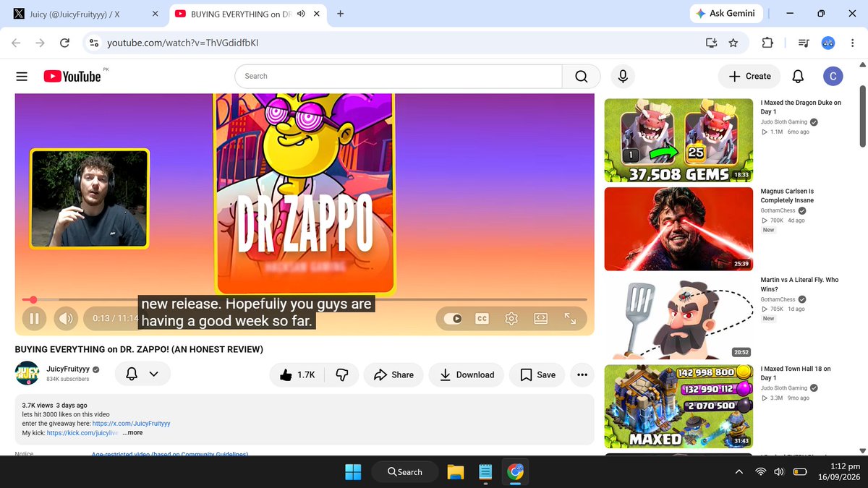Open Windows Start menu
Screen dimensions: 868x488
click(x=354, y=472)
